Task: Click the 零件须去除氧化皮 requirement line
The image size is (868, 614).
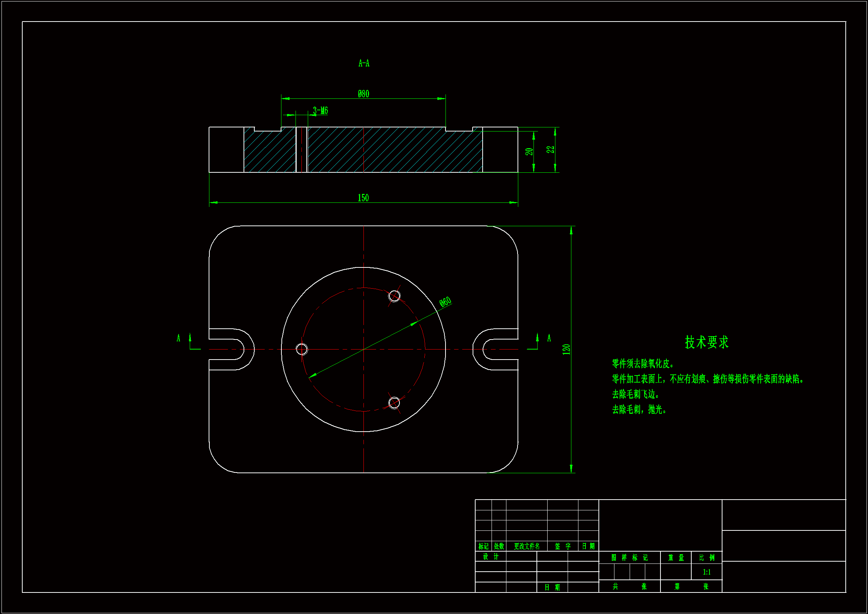Action: [643, 364]
